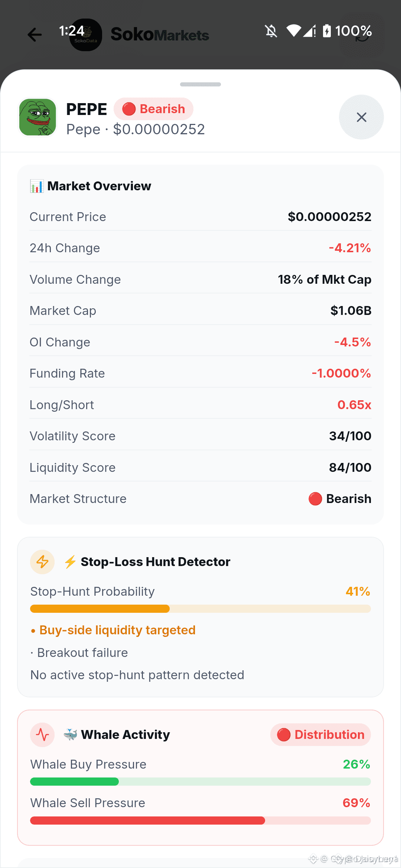Tap the Pepe frog coin thumbnail
Screen dimensions: 401x868
[x=38, y=117]
